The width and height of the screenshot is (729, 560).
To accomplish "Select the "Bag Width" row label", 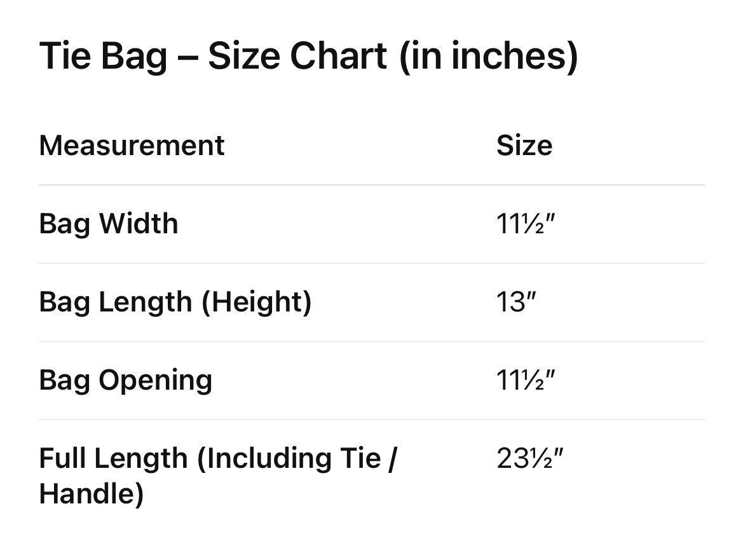I will coord(109,224).
